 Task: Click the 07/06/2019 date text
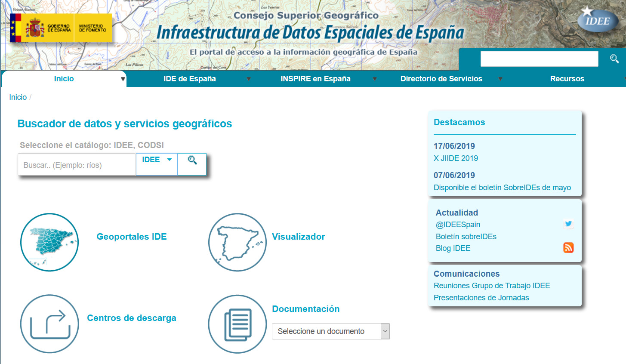click(454, 175)
